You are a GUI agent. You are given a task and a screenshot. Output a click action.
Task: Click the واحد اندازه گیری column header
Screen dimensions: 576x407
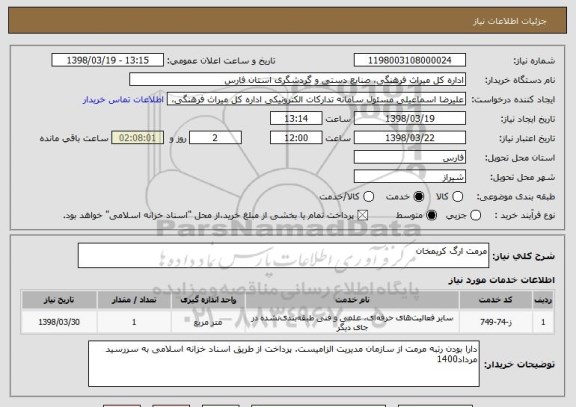208,300
